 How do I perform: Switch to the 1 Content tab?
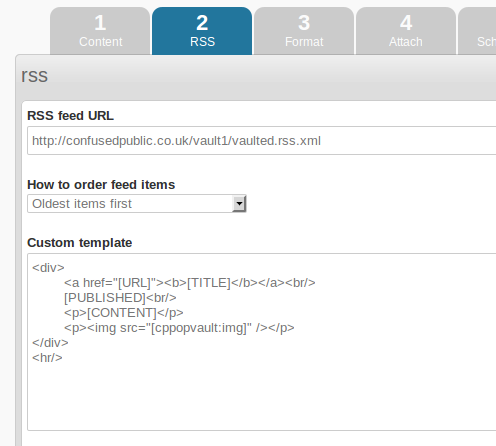click(100, 31)
